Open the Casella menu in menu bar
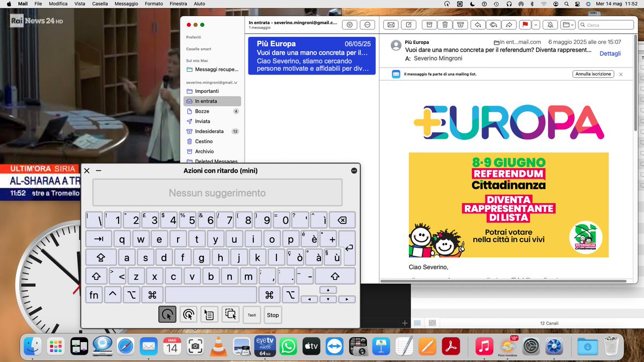Viewport: 644px width, 362px height. pyautogui.click(x=100, y=4)
